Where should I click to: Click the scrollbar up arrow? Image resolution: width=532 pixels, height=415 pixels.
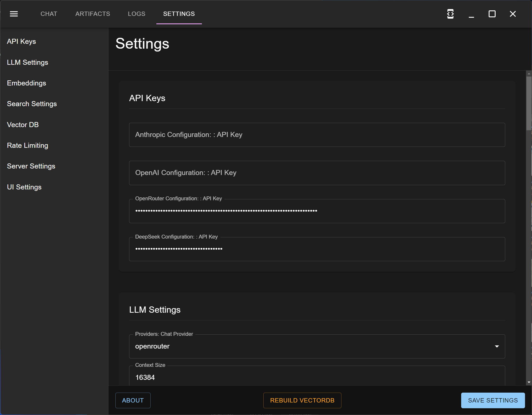(x=529, y=73)
